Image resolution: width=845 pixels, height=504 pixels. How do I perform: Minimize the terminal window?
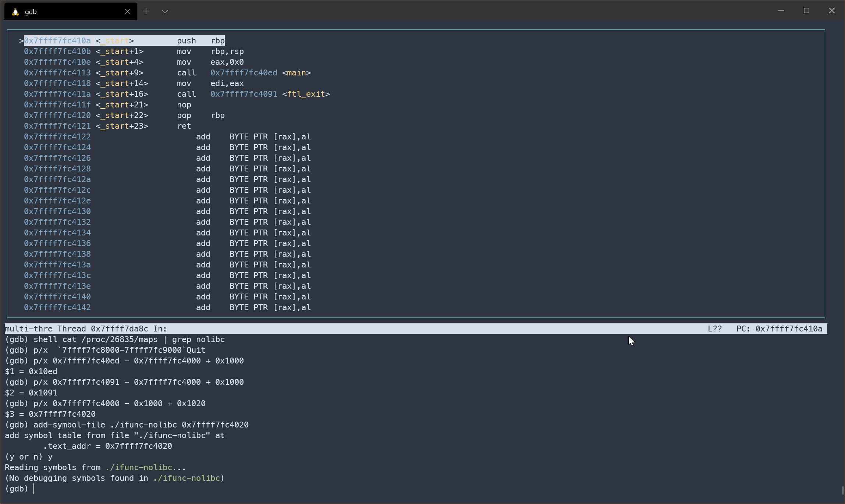coord(781,11)
